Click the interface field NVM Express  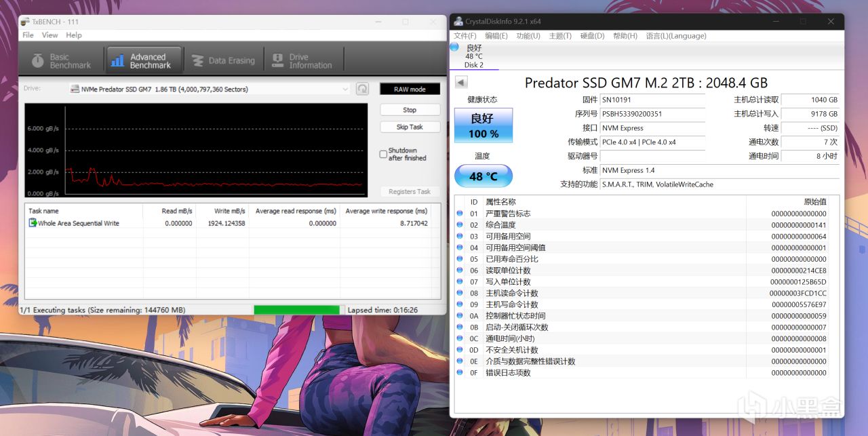coord(652,127)
